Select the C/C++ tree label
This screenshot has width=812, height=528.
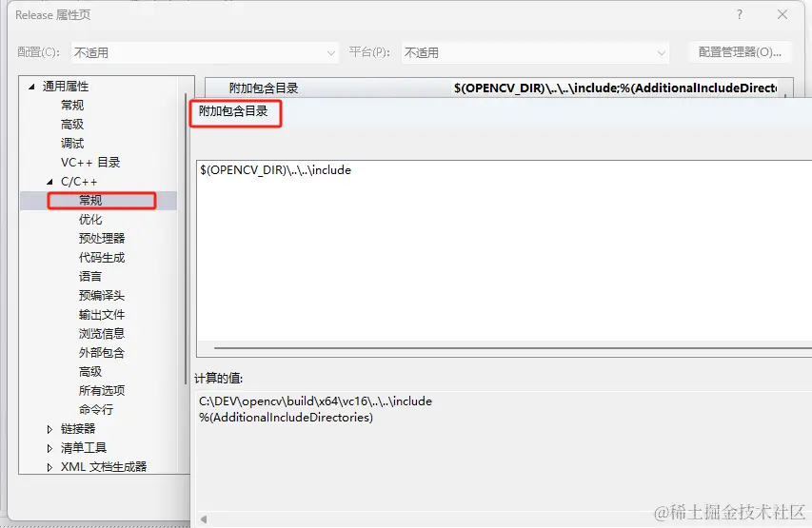(x=79, y=182)
